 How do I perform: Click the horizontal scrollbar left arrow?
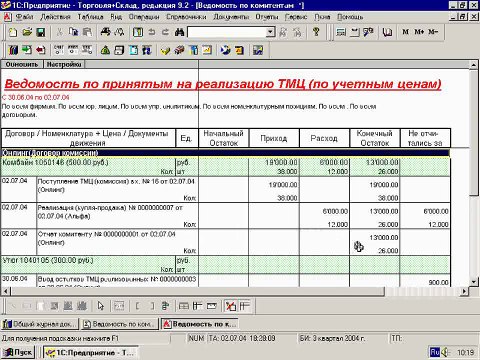[5, 291]
